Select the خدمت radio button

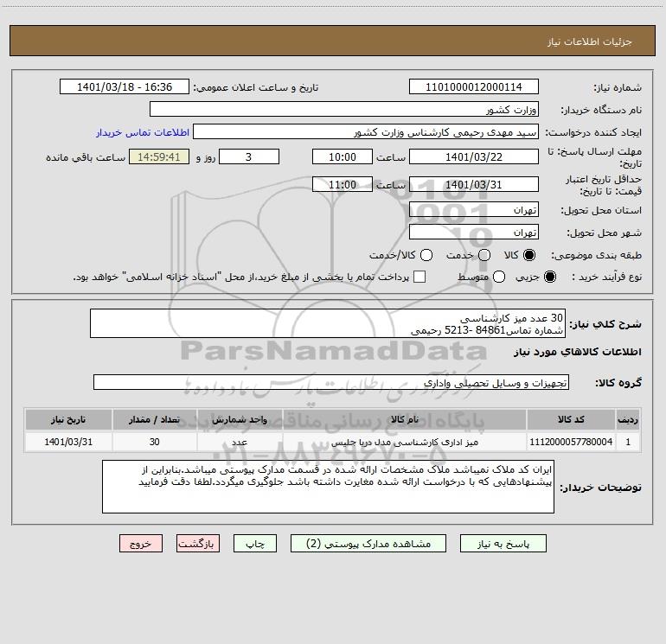(x=484, y=255)
